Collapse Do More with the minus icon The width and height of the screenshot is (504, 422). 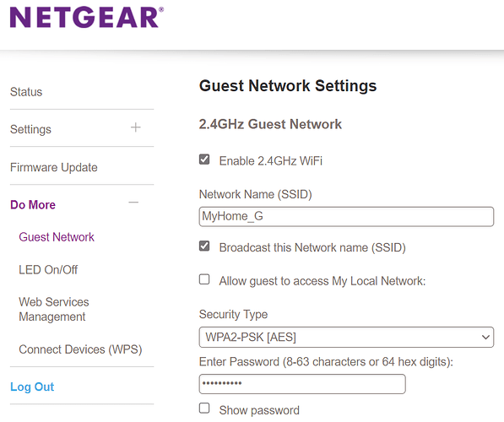(x=133, y=203)
